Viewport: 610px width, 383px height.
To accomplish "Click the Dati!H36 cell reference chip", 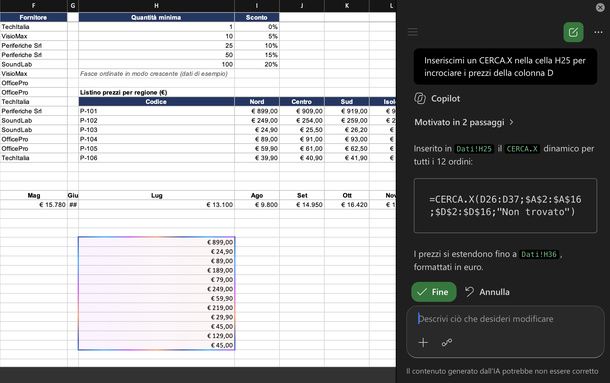I will [539, 254].
